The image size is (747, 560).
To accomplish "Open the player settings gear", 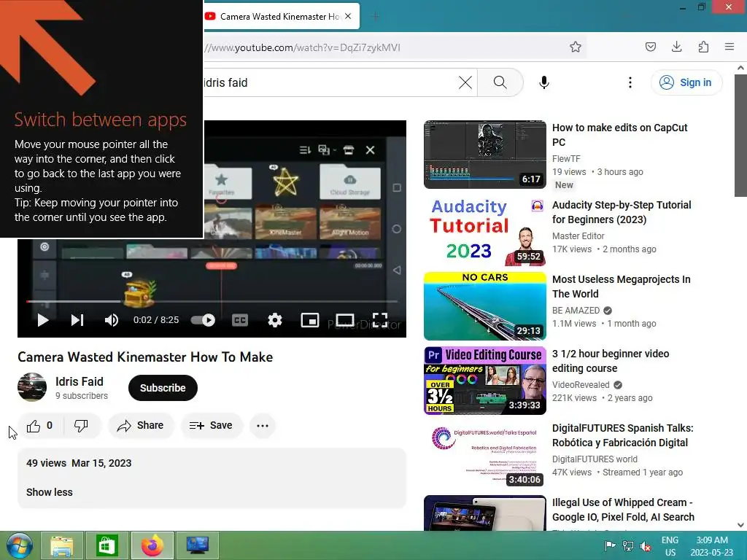I will (275, 320).
